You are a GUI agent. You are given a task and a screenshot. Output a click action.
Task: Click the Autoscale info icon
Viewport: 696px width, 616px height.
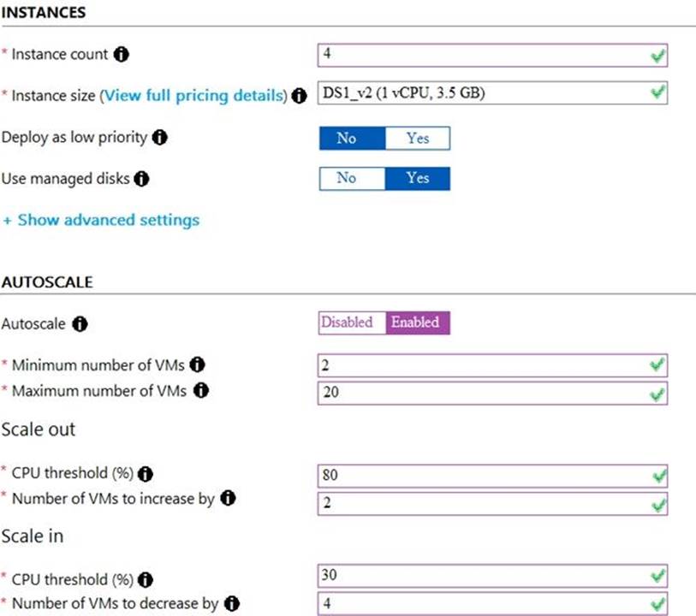point(80,324)
